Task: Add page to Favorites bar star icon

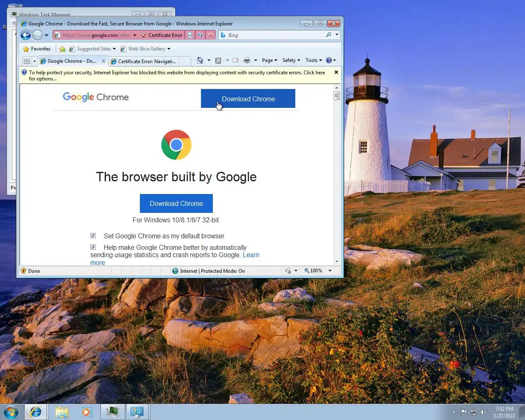Action: click(62, 49)
